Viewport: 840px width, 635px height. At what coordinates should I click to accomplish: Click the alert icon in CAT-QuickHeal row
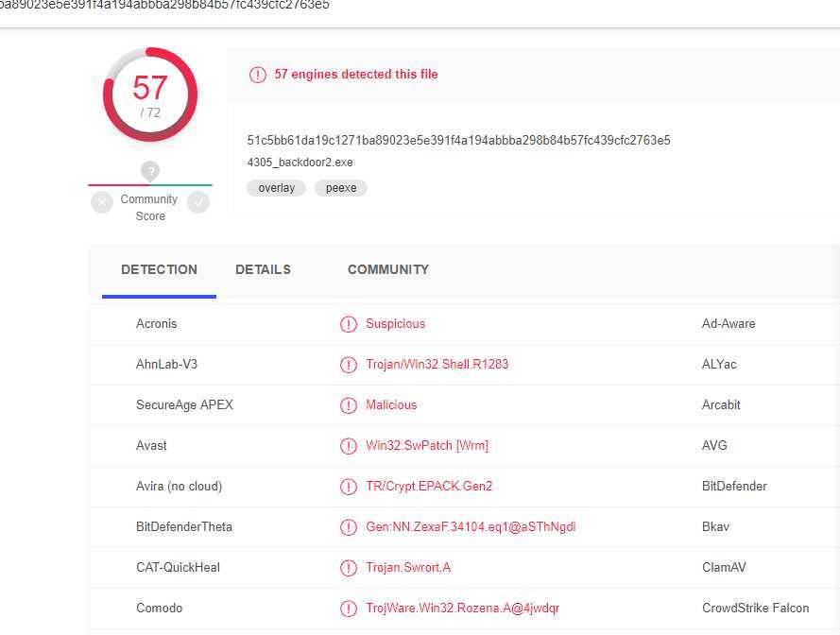click(x=349, y=568)
